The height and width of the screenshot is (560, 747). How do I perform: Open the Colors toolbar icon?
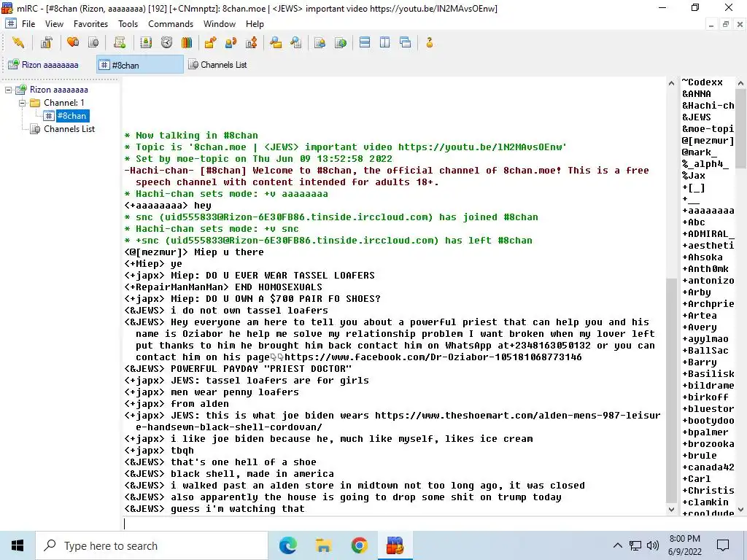pos(187,43)
